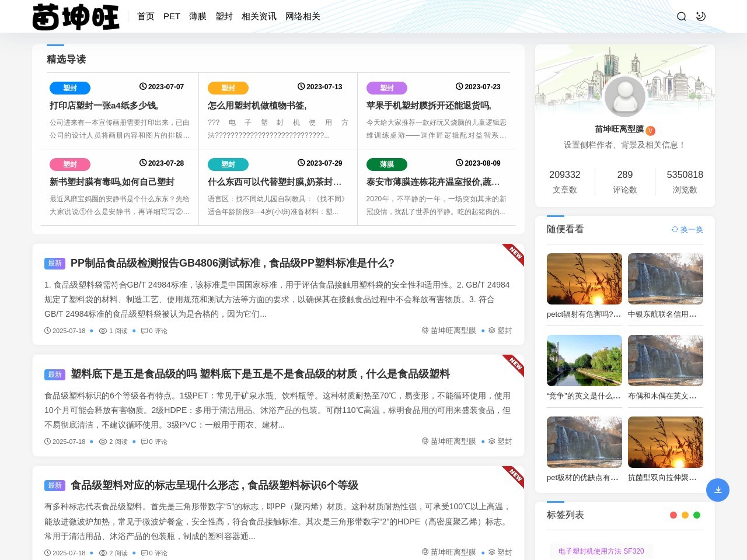747x560 pixels.
Task: Open the petct辐射有危害吗 thumbnail
Action: 584,279
